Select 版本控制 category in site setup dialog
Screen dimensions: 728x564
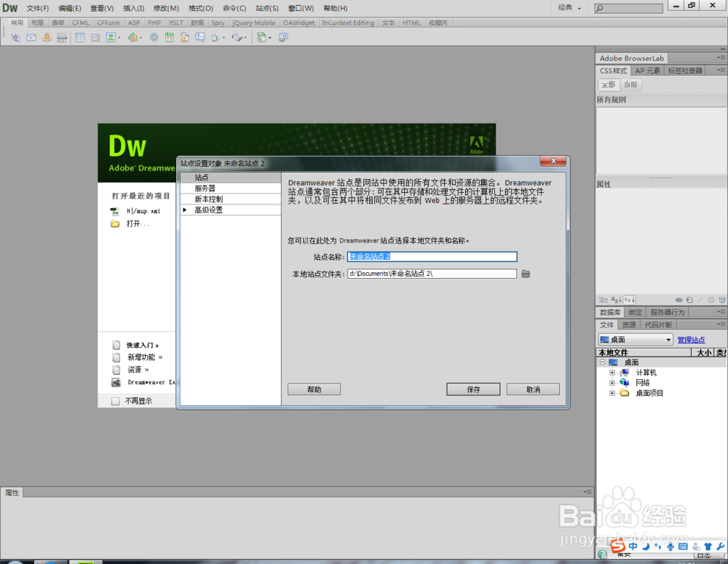click(231, 199)
